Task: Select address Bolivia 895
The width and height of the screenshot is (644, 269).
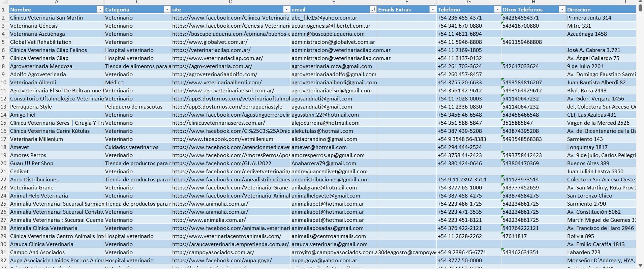Action: pos(601,236)
